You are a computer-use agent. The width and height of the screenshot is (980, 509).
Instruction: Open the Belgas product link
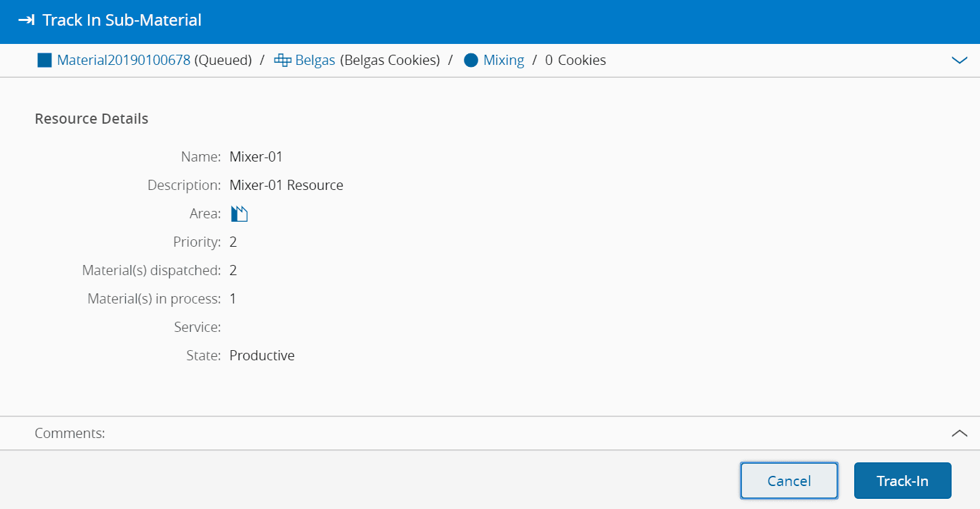(x=315, y=60)
